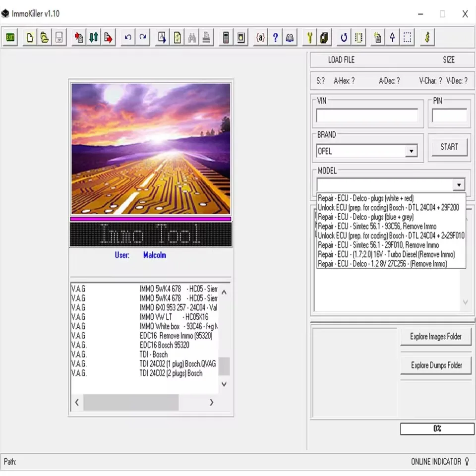Click the Undo arrow icon

127,37
